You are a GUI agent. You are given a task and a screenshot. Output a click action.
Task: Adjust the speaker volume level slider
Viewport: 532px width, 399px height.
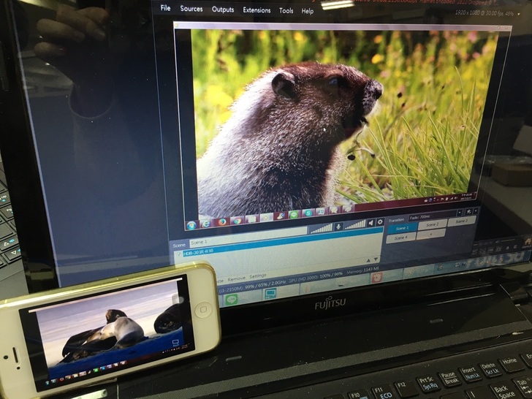[x=355, y=224]
